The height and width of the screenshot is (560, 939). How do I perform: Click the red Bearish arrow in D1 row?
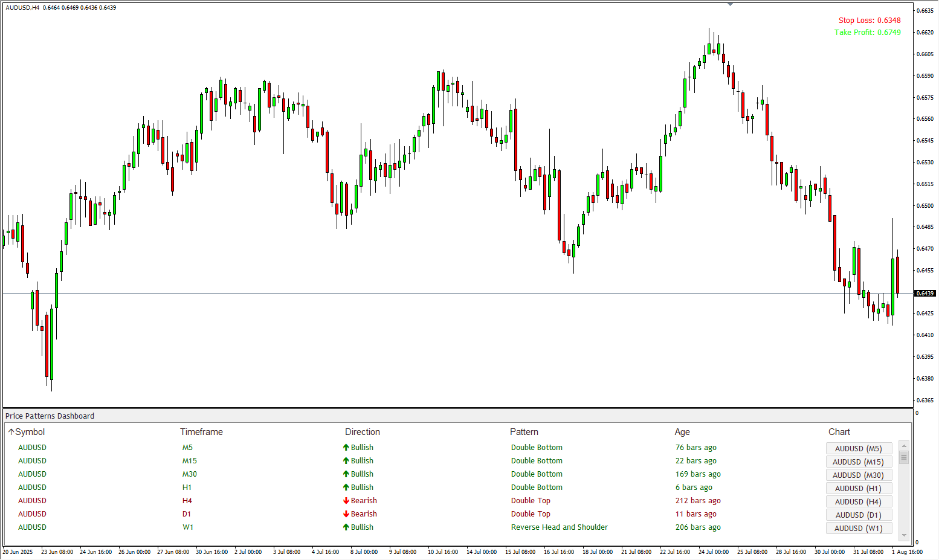tap(346, 514)
